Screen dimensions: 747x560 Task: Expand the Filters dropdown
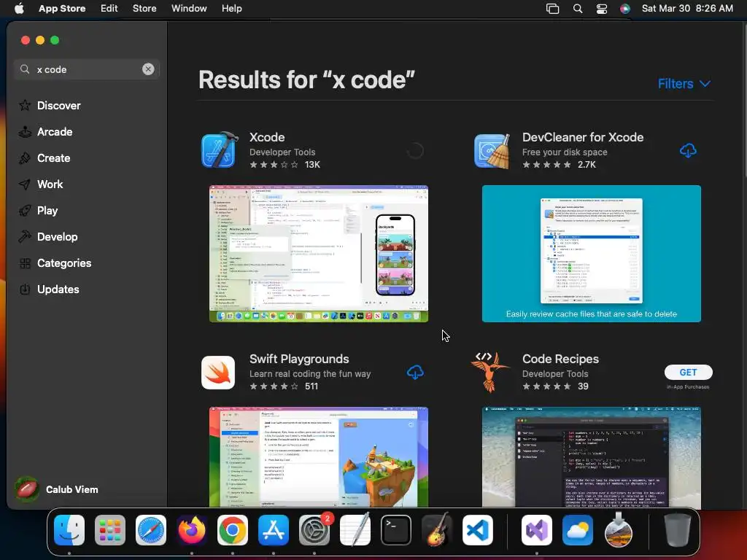684,83
